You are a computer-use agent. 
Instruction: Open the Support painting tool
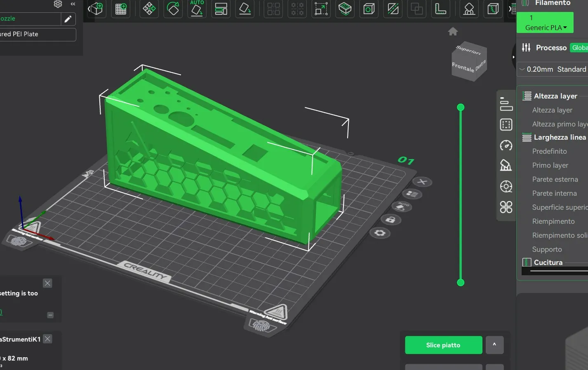(x=469, y=9)
